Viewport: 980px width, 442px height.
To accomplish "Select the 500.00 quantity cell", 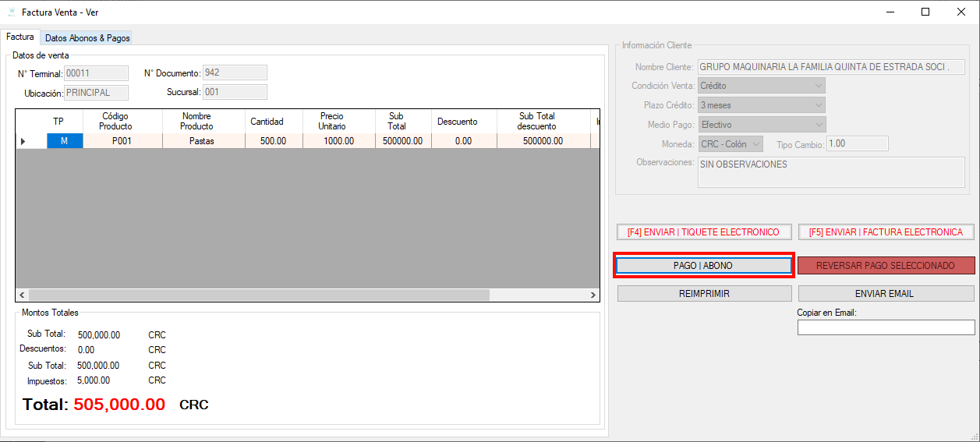I will coord(273,141).
